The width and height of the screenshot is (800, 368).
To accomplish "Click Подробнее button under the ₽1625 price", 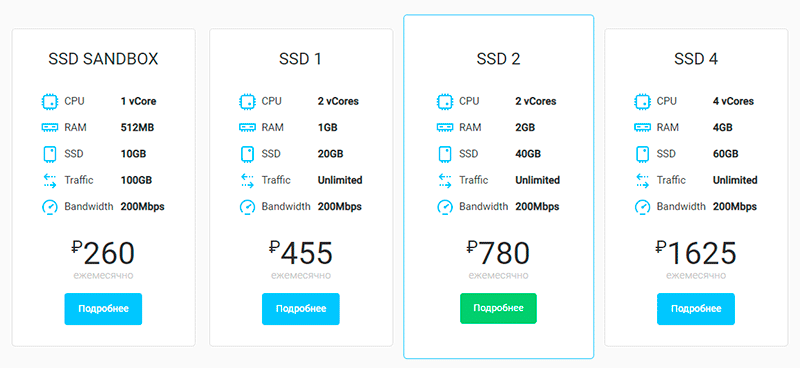I will [x=696, y=309].
